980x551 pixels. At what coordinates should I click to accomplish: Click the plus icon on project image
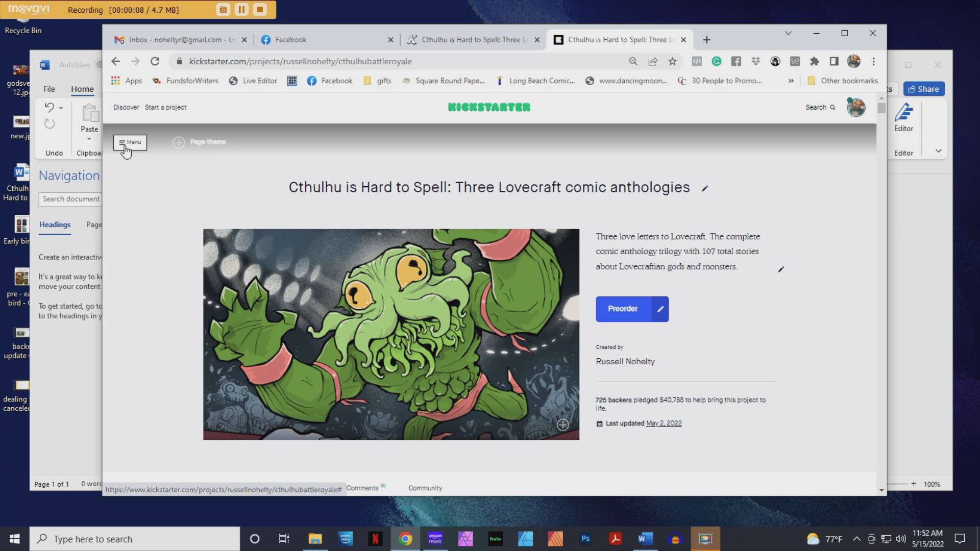pyautogui.click(x=562, y=425)
